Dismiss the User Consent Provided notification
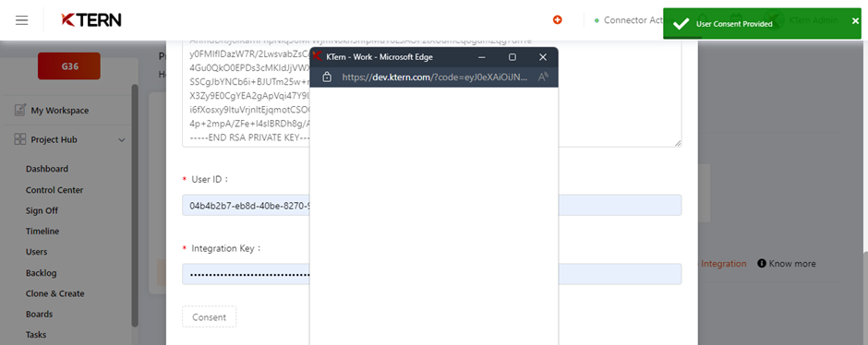 coord(855,21)
